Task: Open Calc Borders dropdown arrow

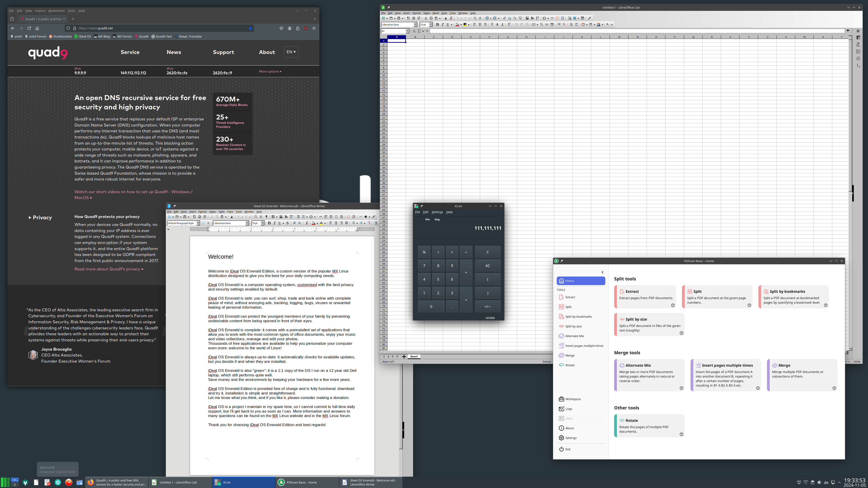Action: click(x=587, y=25)
